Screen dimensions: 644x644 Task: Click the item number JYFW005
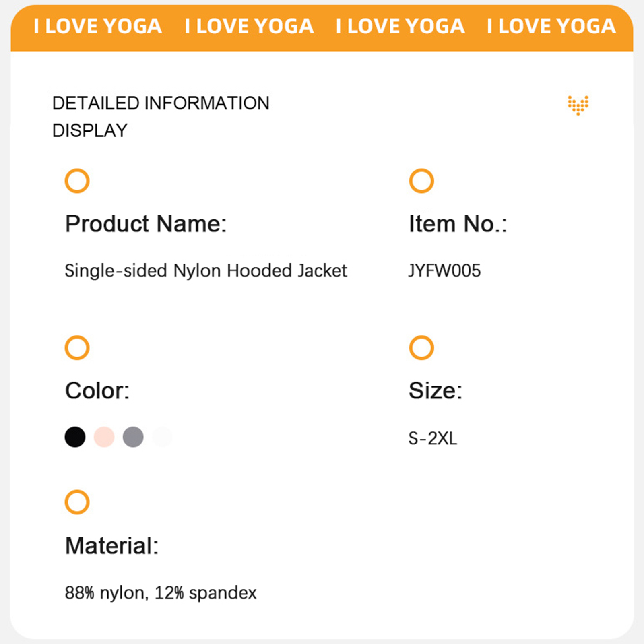coord(444,270)
